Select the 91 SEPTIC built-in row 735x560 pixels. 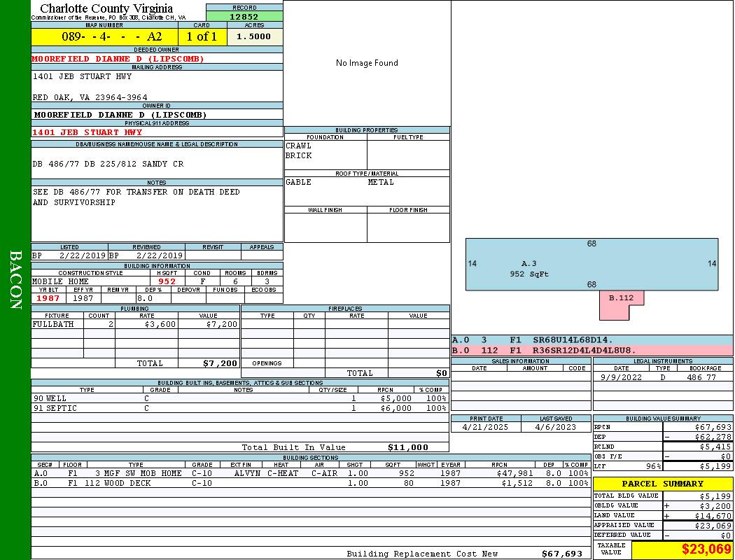tap(239, 408)
